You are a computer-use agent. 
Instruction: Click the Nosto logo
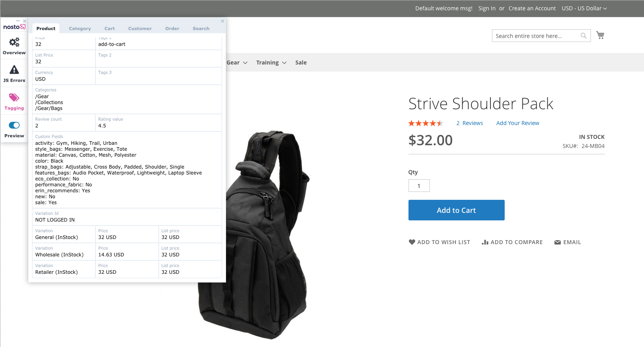[14, 27]
